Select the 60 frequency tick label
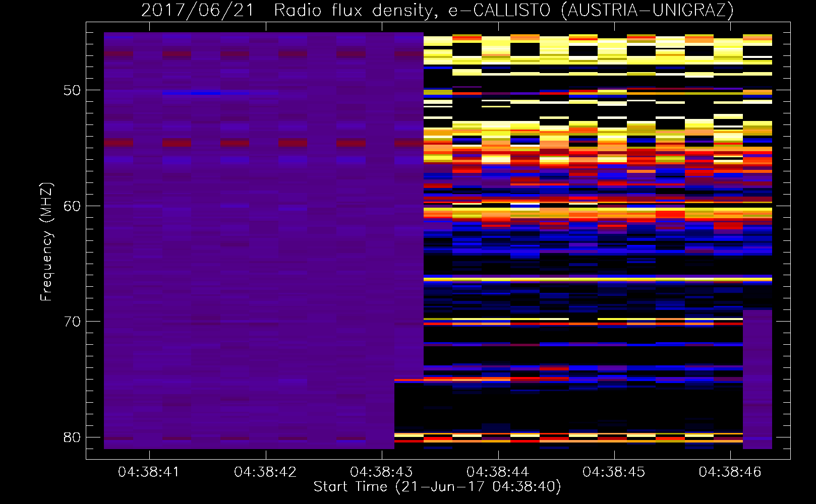This screenshot has width=816, height=504. coord(72,206)
